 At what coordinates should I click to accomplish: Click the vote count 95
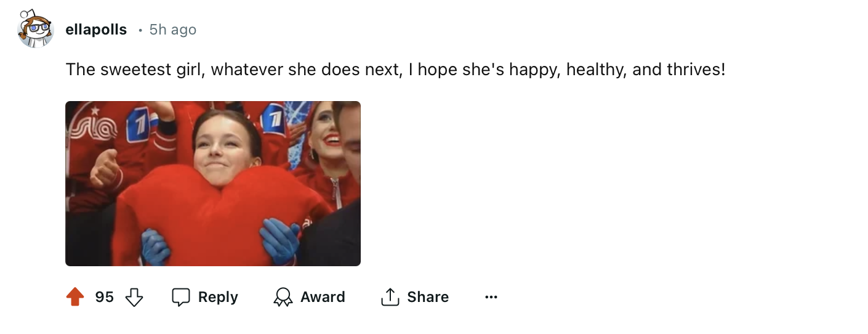click(105, 297)
